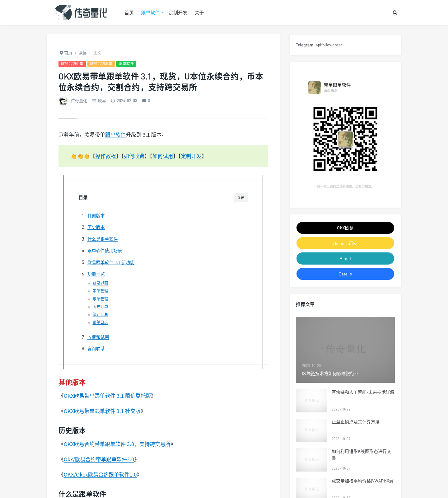Open the 跟单软件 navigation item

click(x=150, y=13)
